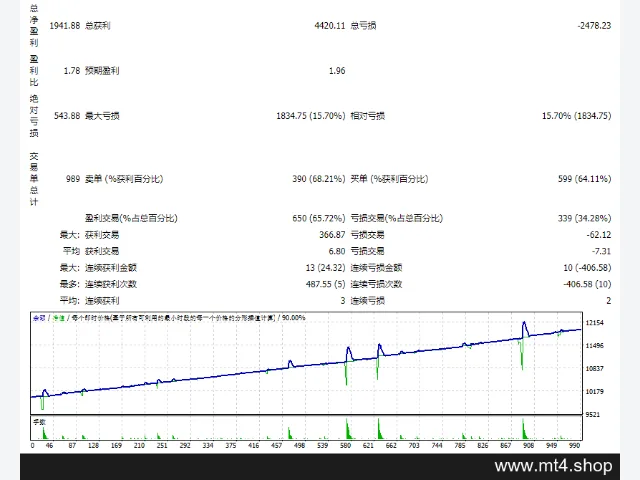Screen dimensions: 640x480
Task: Select the 预期盈利 label
Action: [102, 71]
